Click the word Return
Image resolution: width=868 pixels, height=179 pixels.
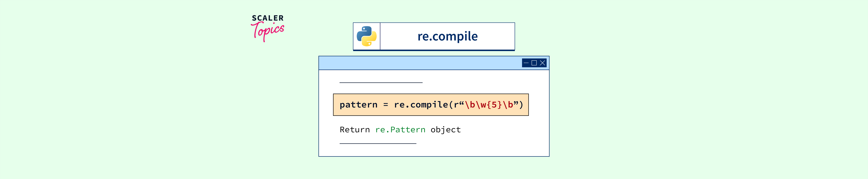(355, 130)
